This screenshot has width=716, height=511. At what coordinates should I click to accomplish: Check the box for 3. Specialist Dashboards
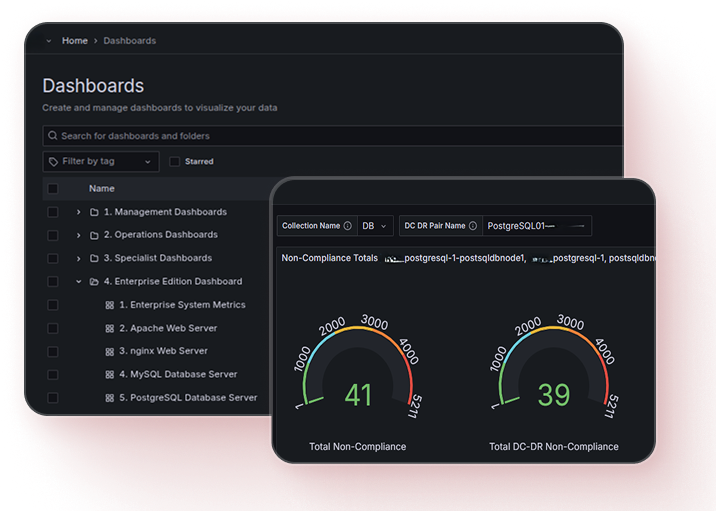[53, 258]
